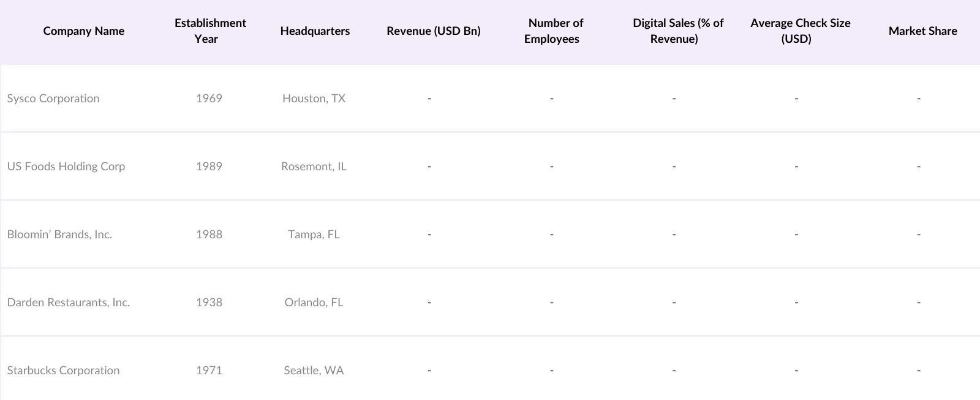Select the Rosemont, IL headquarters cell
980x400 pixels.
[314, 167]
